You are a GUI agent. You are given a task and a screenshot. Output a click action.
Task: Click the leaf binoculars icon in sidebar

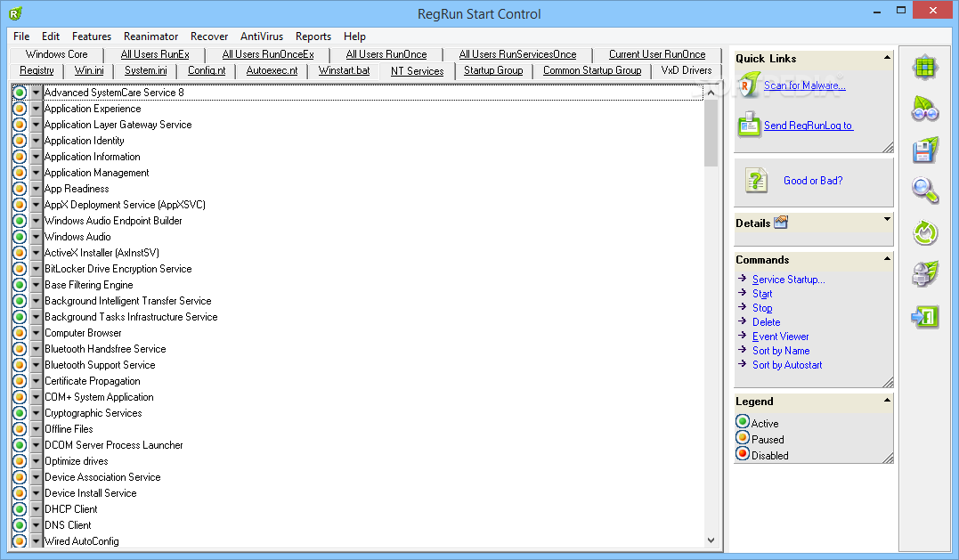tap(925, 109)
